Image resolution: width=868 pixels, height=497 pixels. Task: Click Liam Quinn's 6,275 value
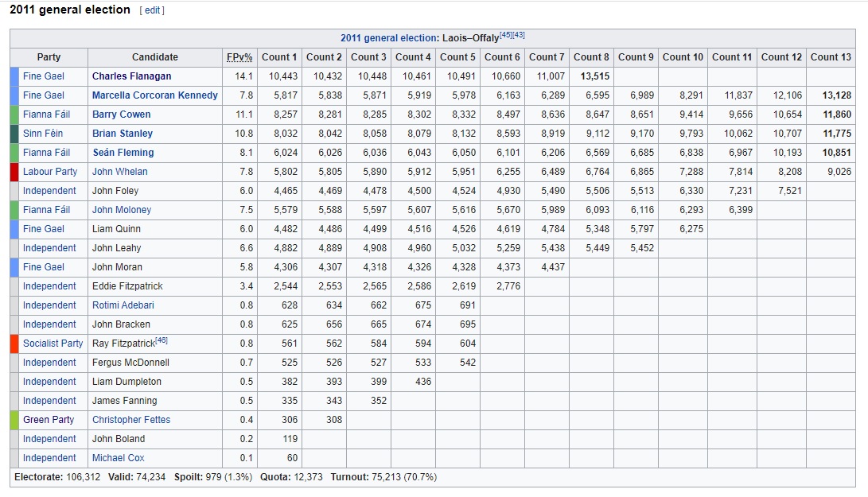click(x=691, y=229)
